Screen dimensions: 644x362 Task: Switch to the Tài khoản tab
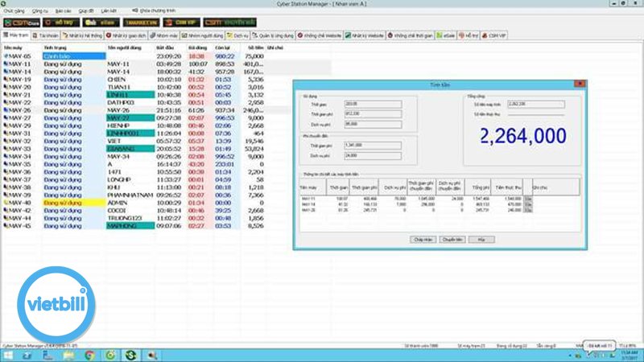47,36
